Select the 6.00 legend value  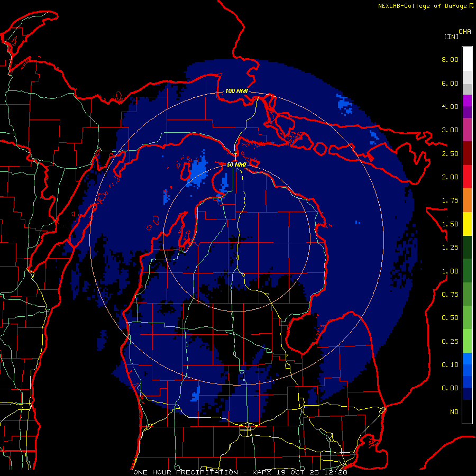click(450, 83)
